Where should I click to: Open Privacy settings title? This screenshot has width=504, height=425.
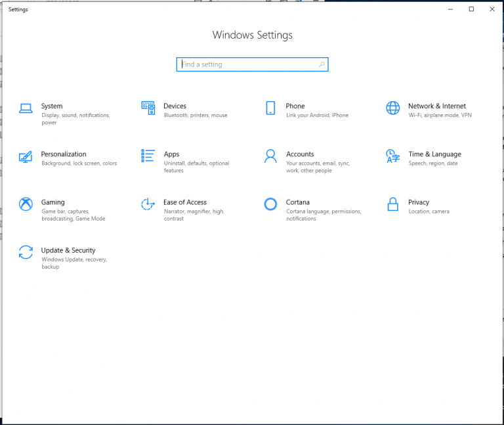point(419,202)
